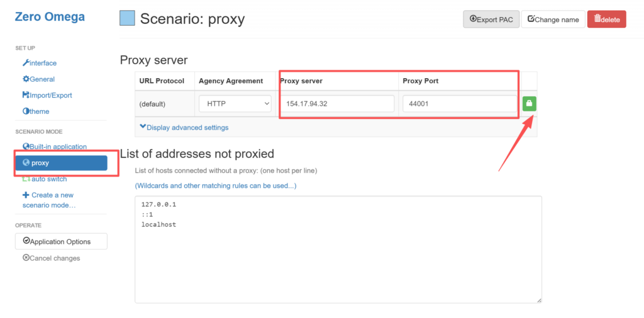Open the HTTP protocol dropdown
Image resolution: width=644 pixels, height=318 pixels.
point(235,104)
